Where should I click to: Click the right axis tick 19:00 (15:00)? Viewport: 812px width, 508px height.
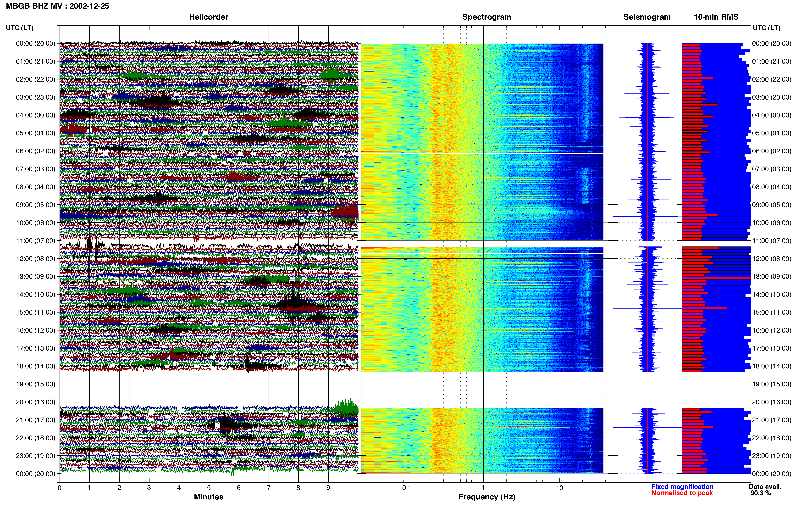[772, 384]
